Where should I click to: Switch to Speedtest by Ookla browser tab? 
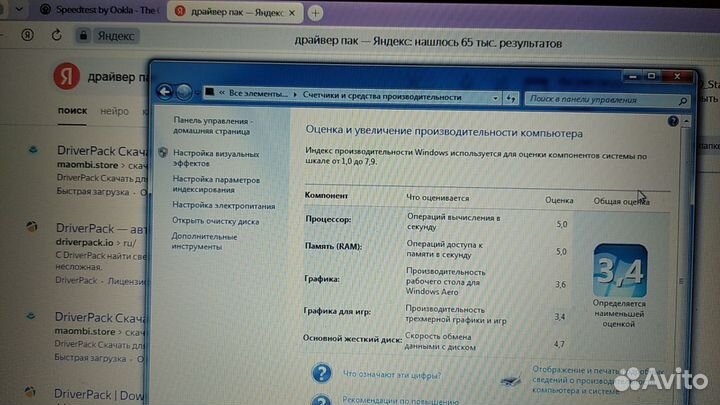coord(99,10)
